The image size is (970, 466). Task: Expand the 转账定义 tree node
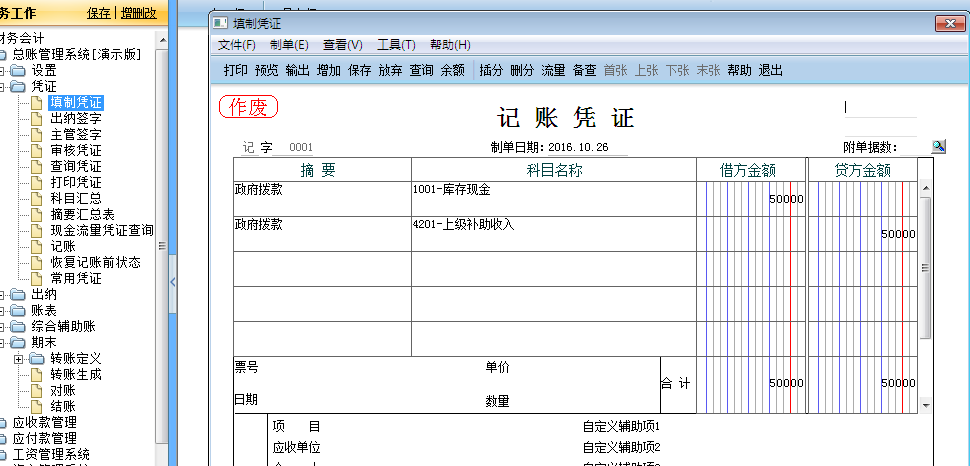click(18, 358)
